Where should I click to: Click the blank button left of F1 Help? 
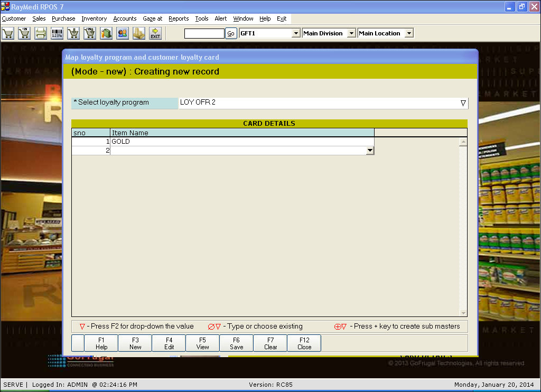[x=78, y=343]
